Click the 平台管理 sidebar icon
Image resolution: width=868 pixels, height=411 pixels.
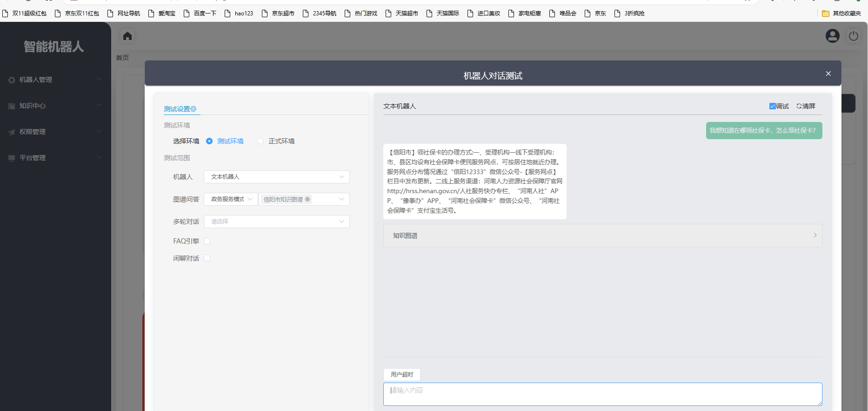(x=12, y=158)
